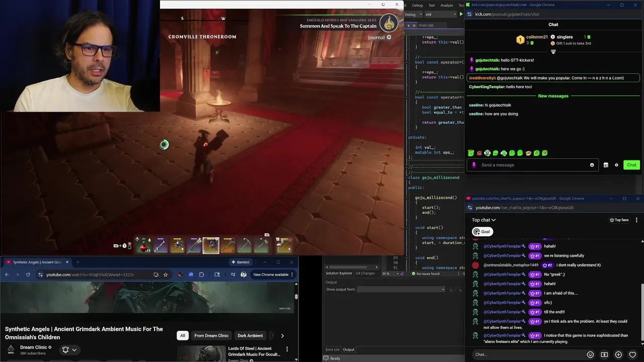This screenshot has width=644, height=362.
Task: Click the red angry emote in Kick chat
Action: coord(479,153)
